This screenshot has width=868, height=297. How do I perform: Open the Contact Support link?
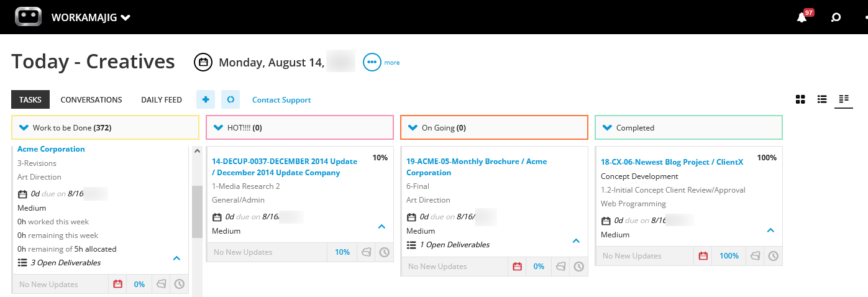[281, 100]
